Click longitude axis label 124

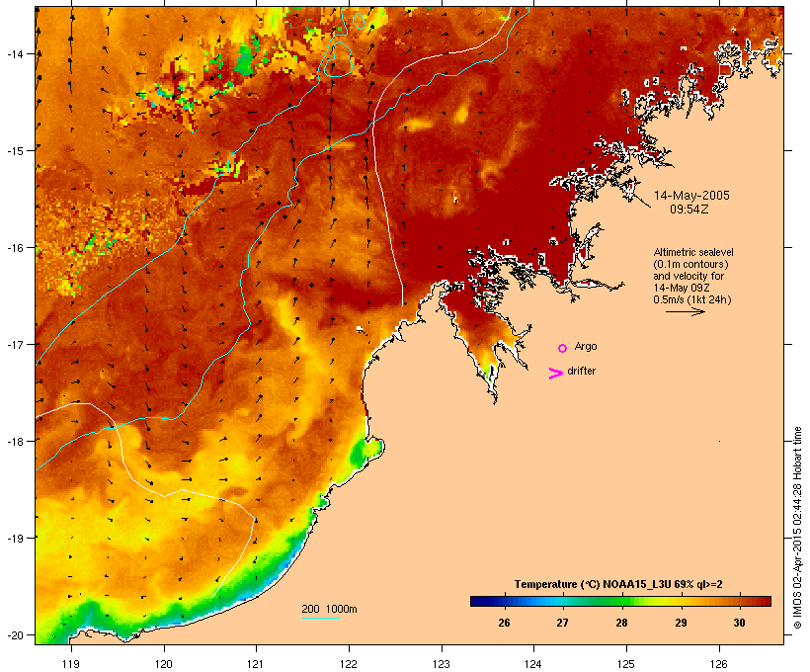click(x=533, y=664)
